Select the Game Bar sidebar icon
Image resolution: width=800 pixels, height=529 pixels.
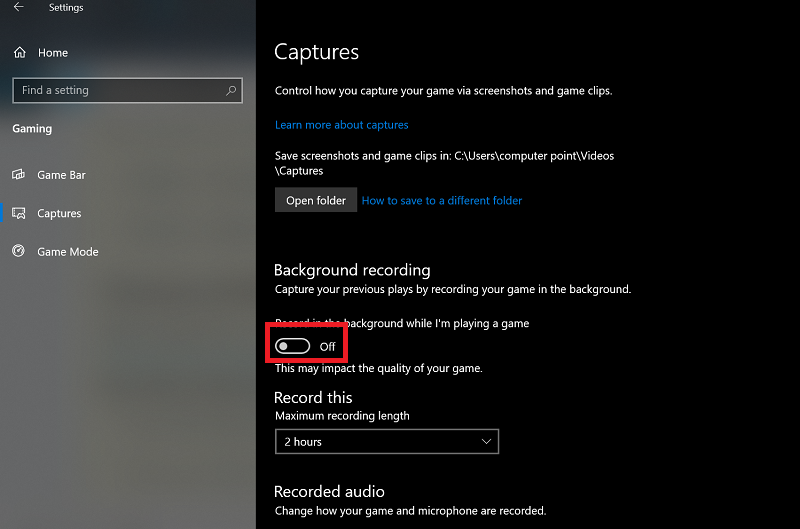point(18,175)
